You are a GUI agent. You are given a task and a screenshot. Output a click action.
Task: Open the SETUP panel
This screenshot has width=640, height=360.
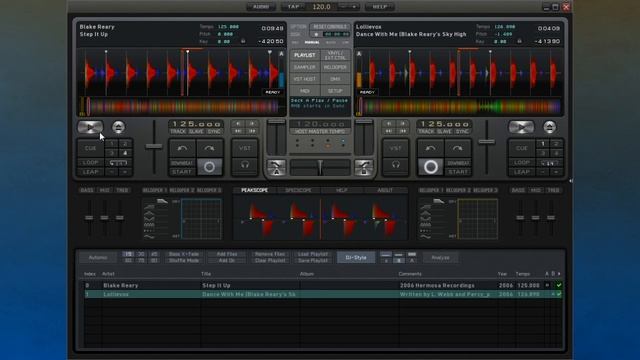(x=335, y=91)
